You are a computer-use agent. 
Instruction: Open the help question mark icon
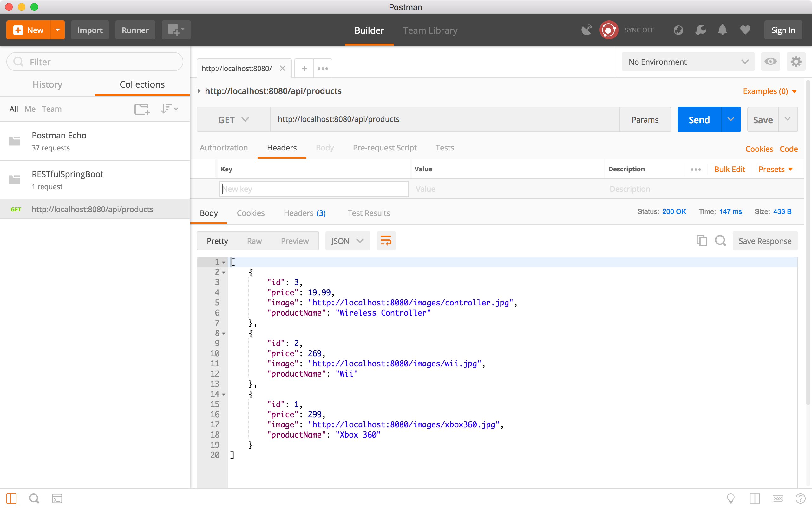coord(800,498)
